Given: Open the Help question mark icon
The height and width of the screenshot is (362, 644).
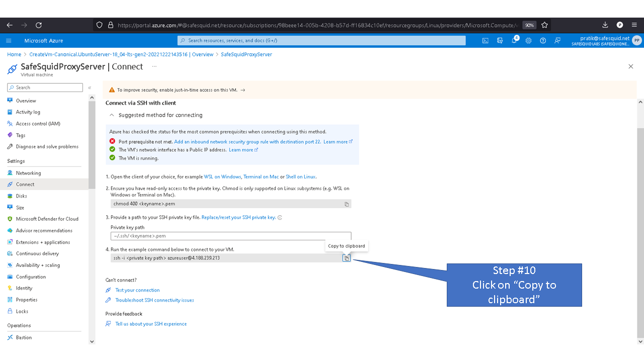Looking at the screenshot, I should (x=543, y=41).
